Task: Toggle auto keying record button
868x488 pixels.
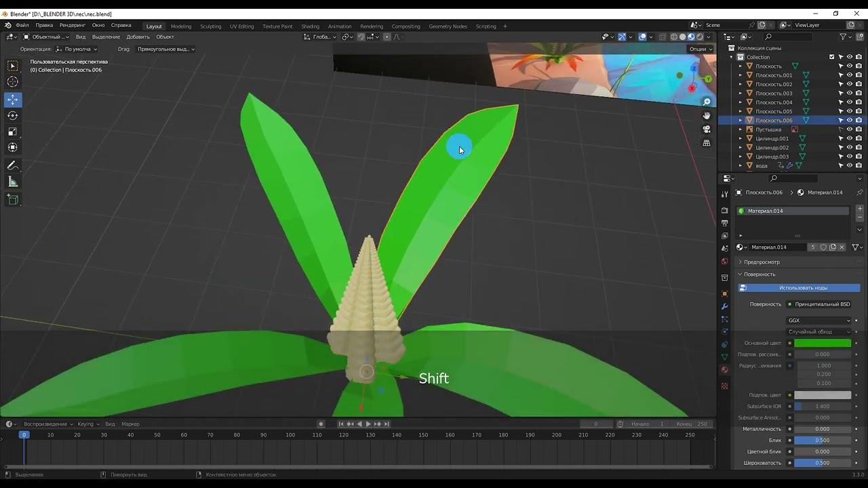Action: pyautogui.click(x=321, y=424)
